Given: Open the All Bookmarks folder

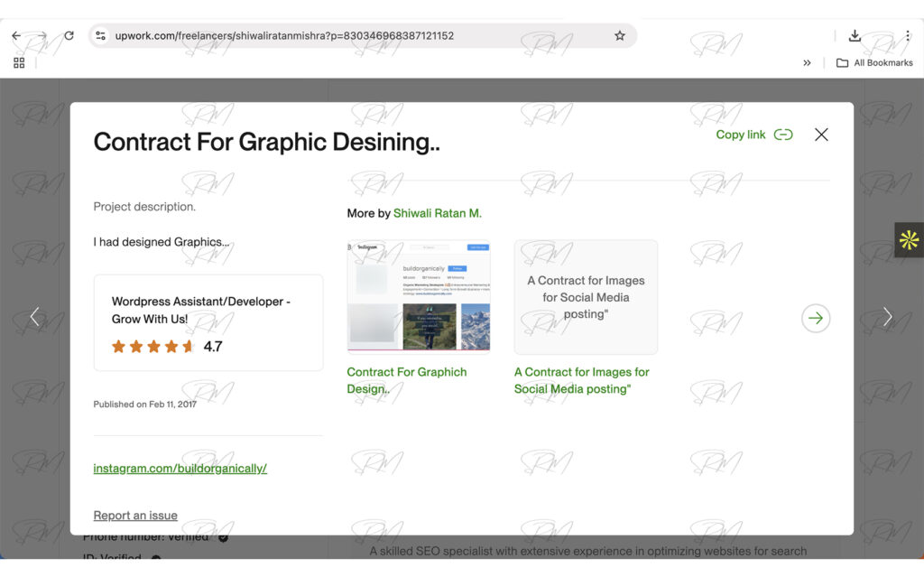Looking at the screenshot, I should (874, 62).
